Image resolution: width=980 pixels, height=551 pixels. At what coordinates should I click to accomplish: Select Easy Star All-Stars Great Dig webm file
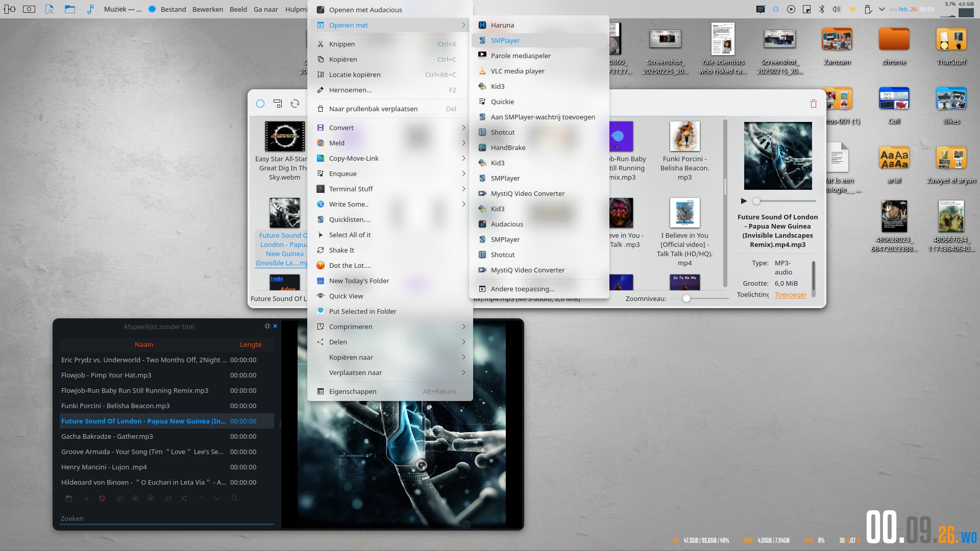pos(282,151)
